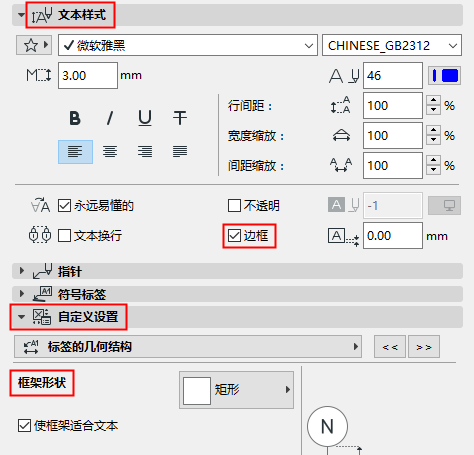Open the 标签的几何结构 page selector

coord(188,347)
